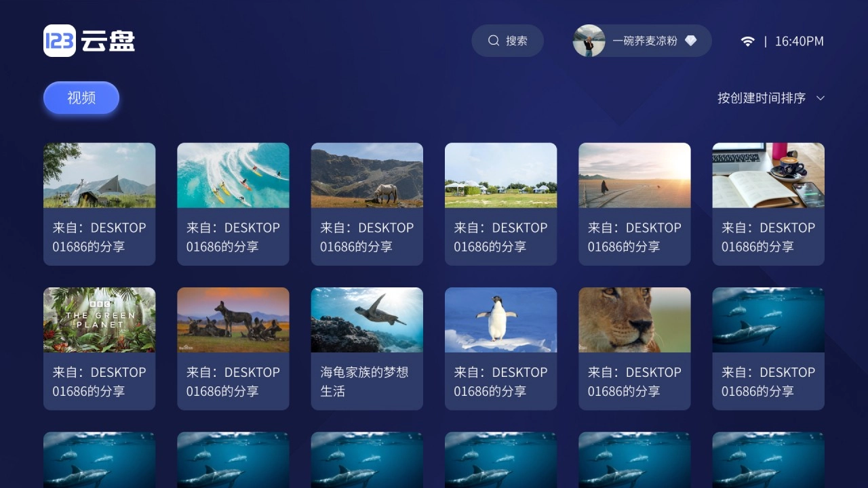Open the lion close-up video
868x488 pixels.
(635, 320)
